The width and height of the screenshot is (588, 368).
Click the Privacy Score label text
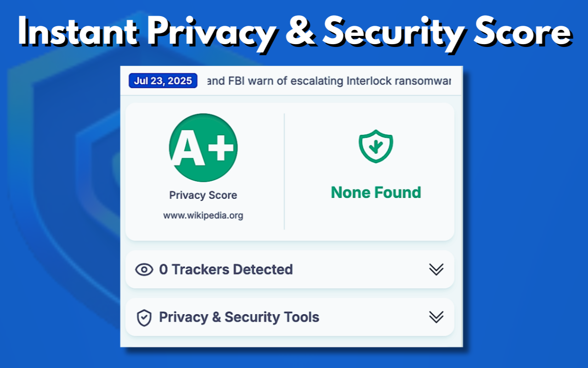(x=203, y=195)
